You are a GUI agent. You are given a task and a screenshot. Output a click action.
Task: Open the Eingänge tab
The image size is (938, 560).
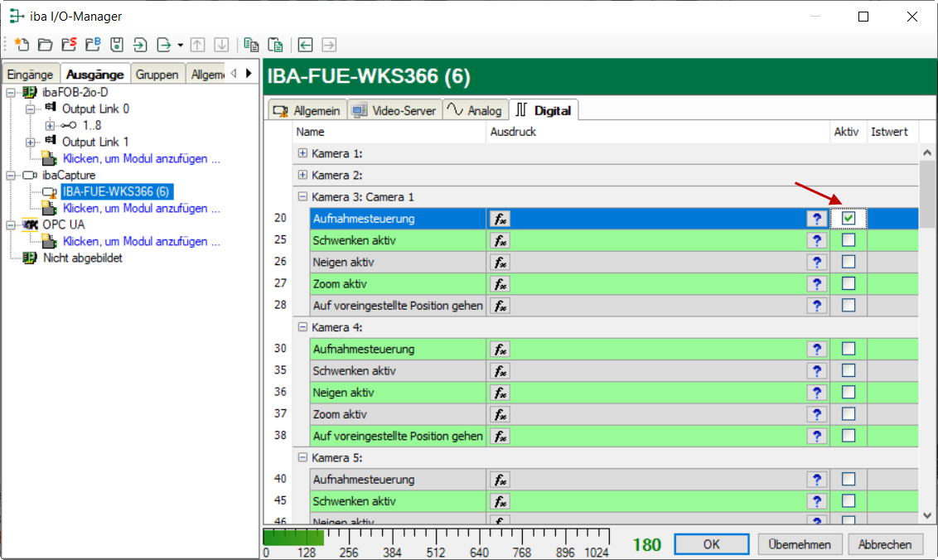coord(30,75)
